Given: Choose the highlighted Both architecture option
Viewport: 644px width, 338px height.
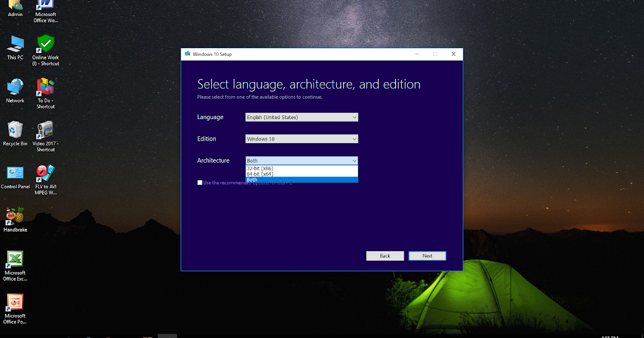Looking at the screenshot, I should pyautogui.click(x=302, y=180).
